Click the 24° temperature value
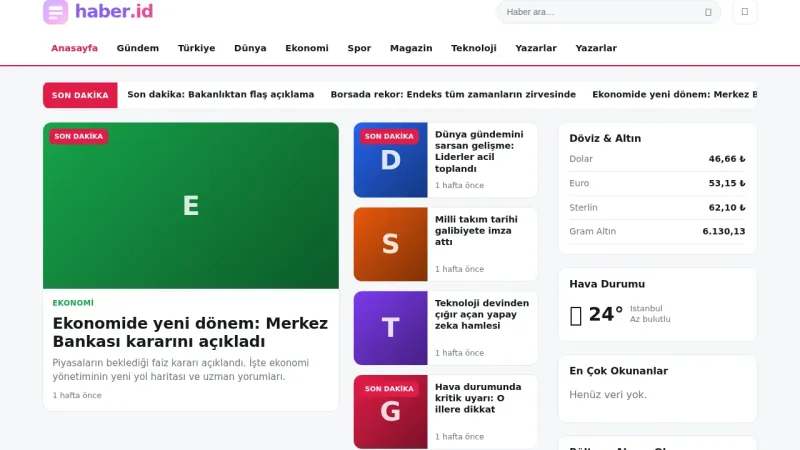800x450 pixels. pos(606,314)
